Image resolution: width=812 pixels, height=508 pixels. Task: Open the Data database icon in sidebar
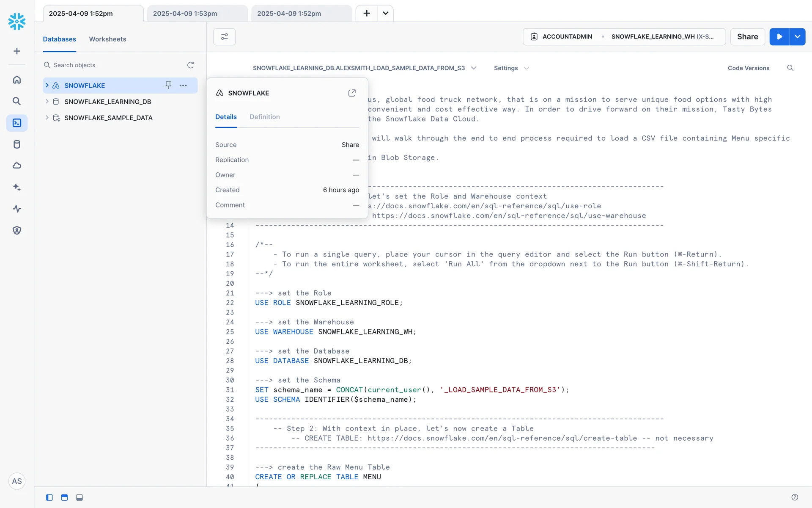click(17, 144)
